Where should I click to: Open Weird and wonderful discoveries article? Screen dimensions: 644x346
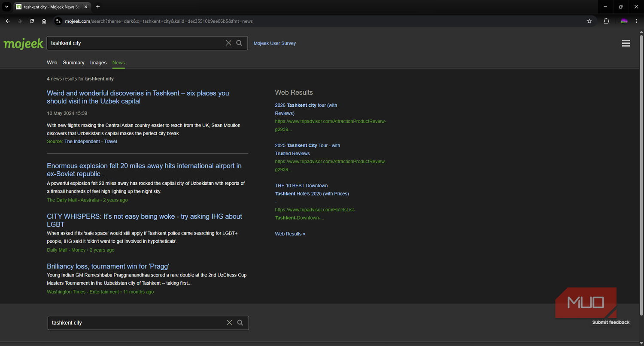click(x=138, y=97)
